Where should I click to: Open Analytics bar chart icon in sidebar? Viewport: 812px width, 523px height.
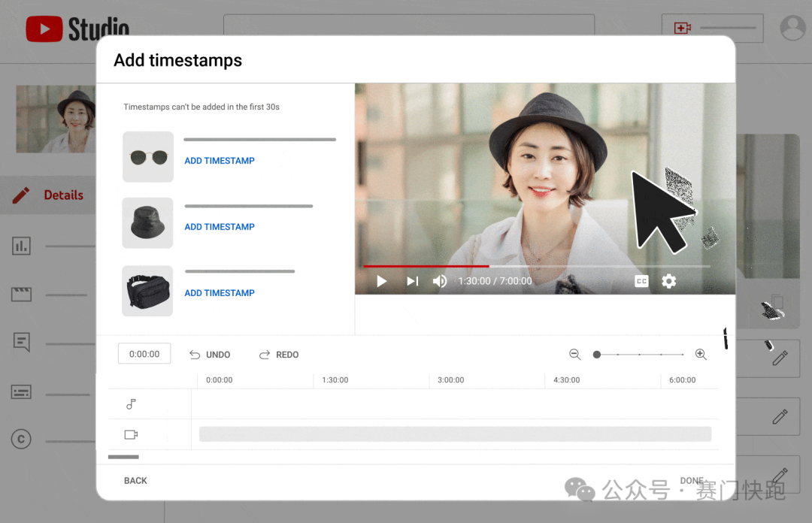(x=21, y=246)
